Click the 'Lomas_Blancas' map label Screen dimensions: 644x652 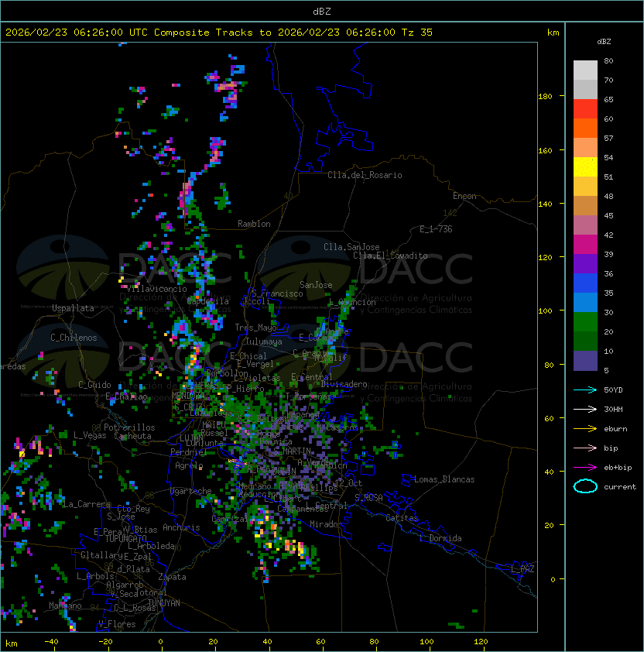444,479
